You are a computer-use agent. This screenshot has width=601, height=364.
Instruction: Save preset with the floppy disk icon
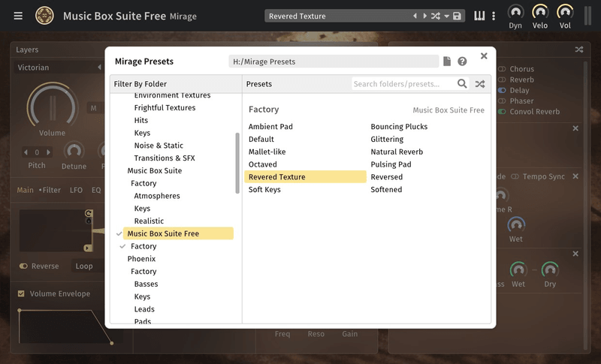click(457, 16)
